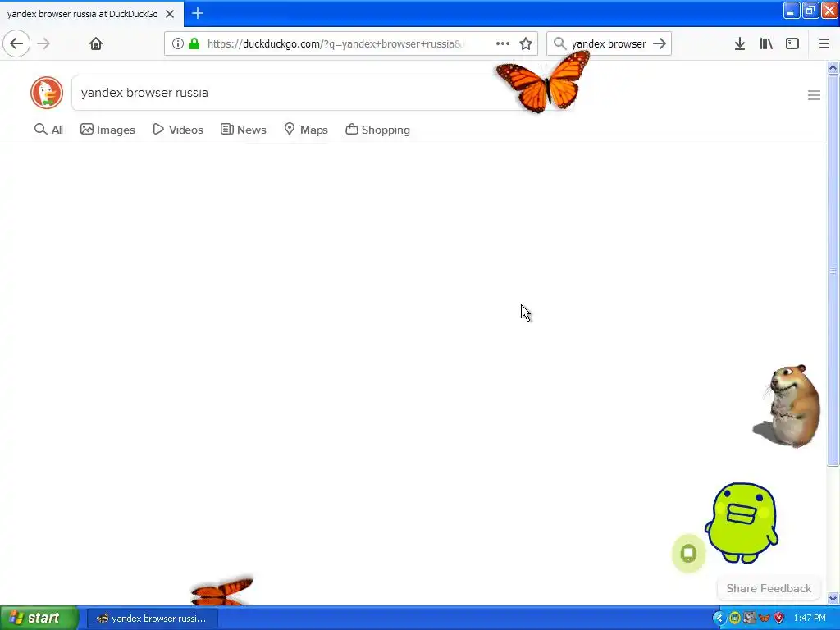Image resolution: width=840 pixels, height=630 pixels.
Task: Click the butterfly tray icon
Action: (765, 619)
